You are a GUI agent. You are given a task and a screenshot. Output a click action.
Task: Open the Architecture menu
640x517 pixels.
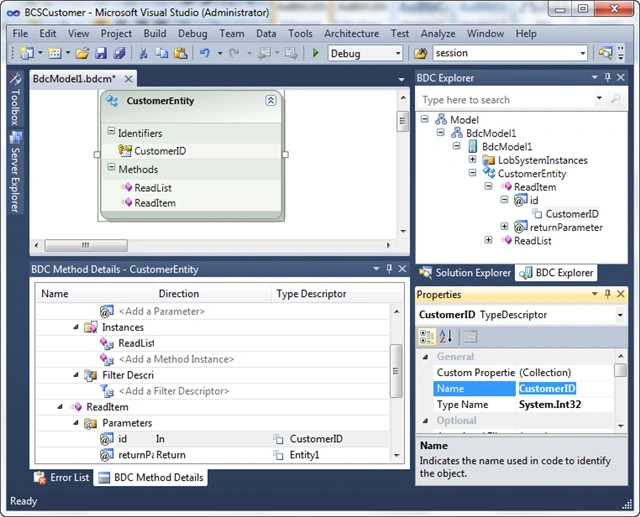pos(351,33)
